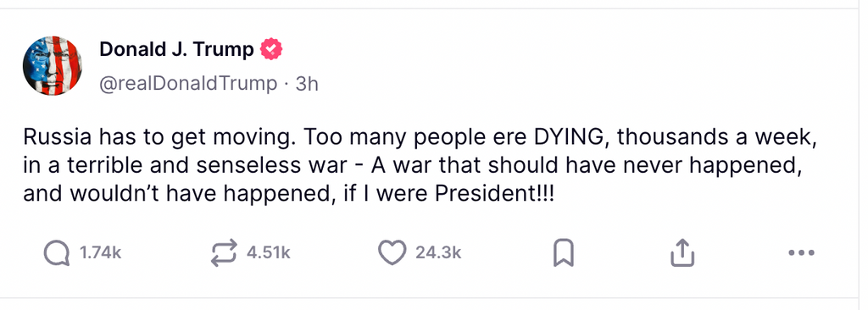Open the flag-painted profile avatar

[53, 66]
